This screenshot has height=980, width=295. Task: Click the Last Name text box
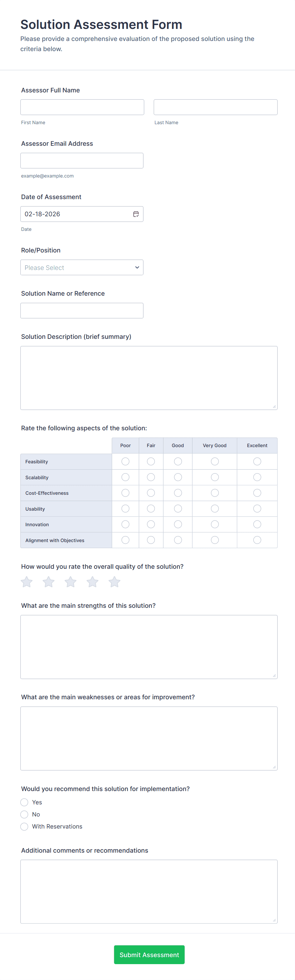[x=215, y=107]
